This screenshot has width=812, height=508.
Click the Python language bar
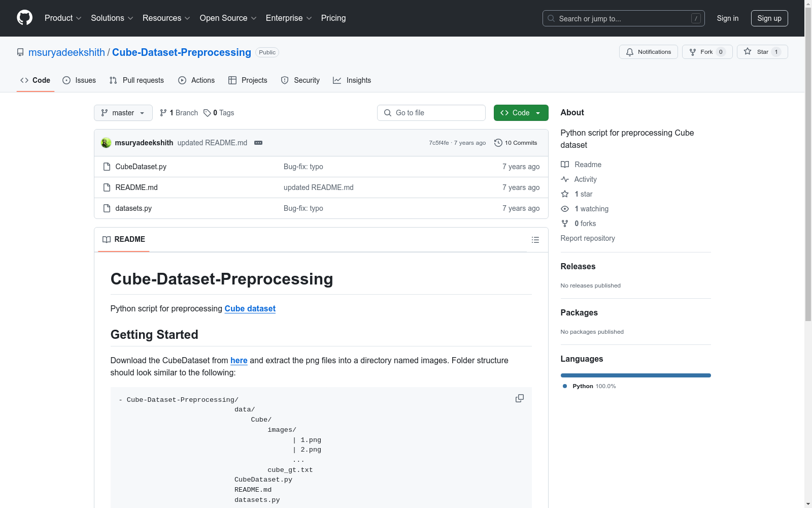(x=635, y=375)
